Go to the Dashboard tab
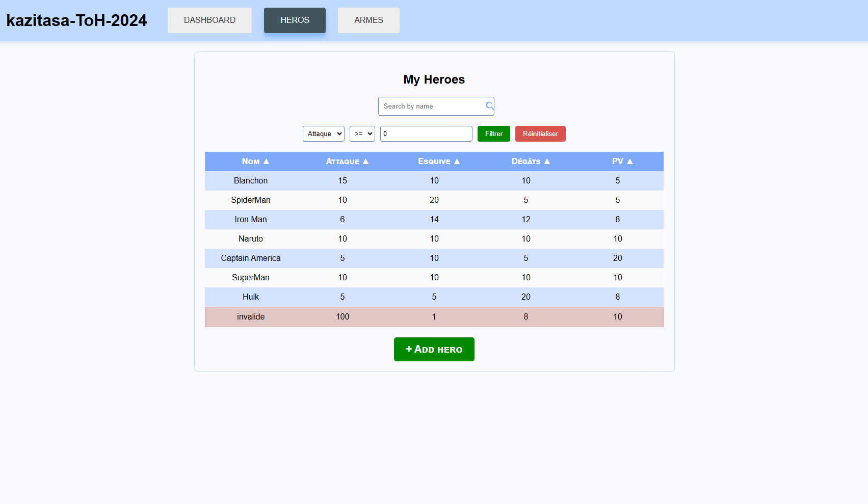868x504 pixels. coord(209,20)
